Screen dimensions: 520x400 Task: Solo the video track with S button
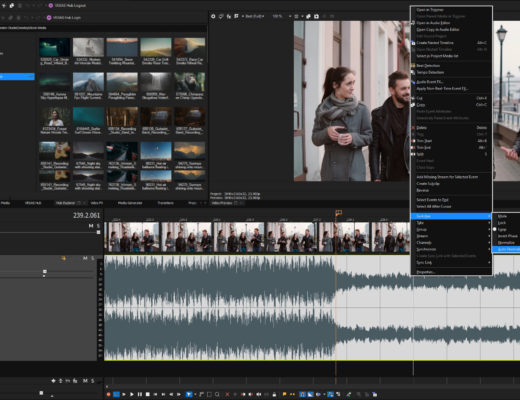point(98,226)
